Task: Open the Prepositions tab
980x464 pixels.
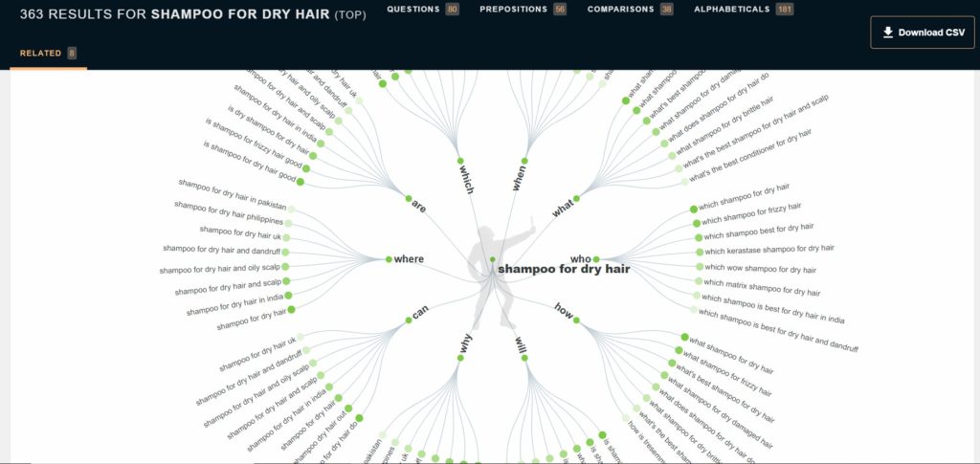Action: 514,9
